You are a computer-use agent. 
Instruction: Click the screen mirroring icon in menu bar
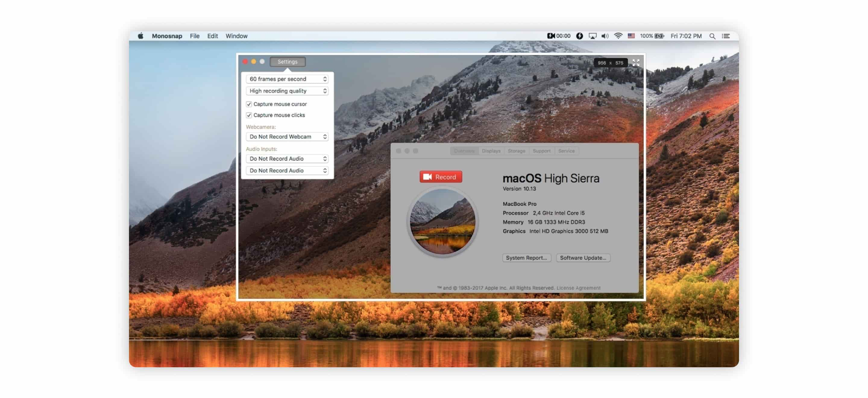pyautogui.click(x=591, y=35)
